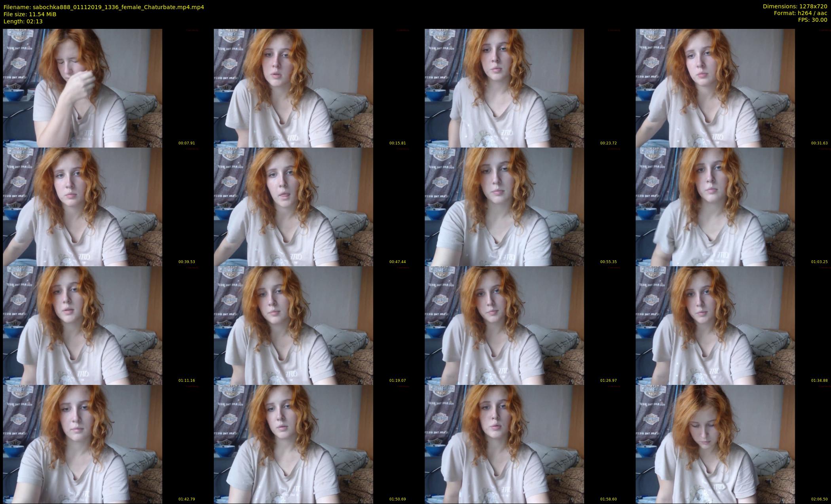Open the thumbnail at 01:42.79
Screen dimensions: 831x504
click(82, 444)
